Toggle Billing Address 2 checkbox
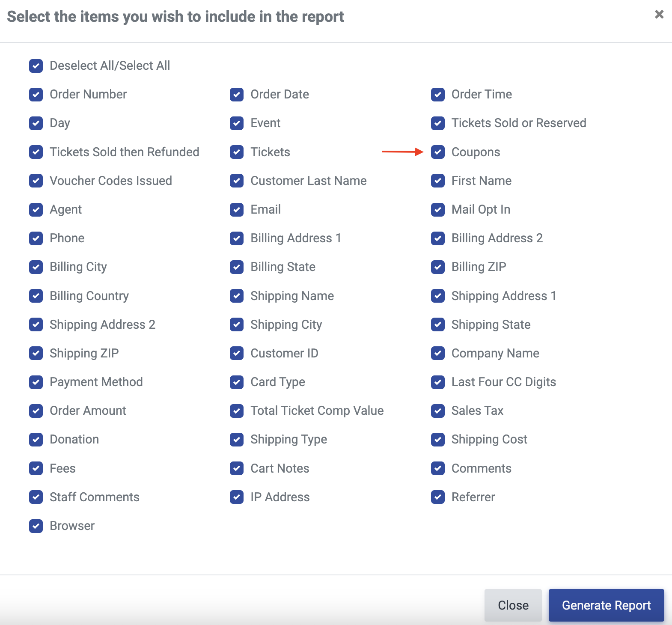This screenshot has height=625, width=672. [438, 238]
